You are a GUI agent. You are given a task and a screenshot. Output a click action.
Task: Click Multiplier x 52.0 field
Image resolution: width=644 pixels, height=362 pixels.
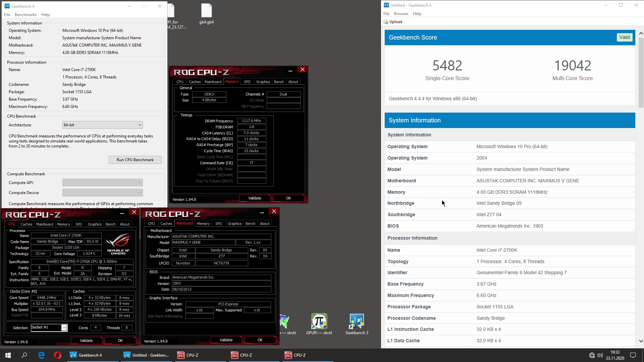coord(47,304)
